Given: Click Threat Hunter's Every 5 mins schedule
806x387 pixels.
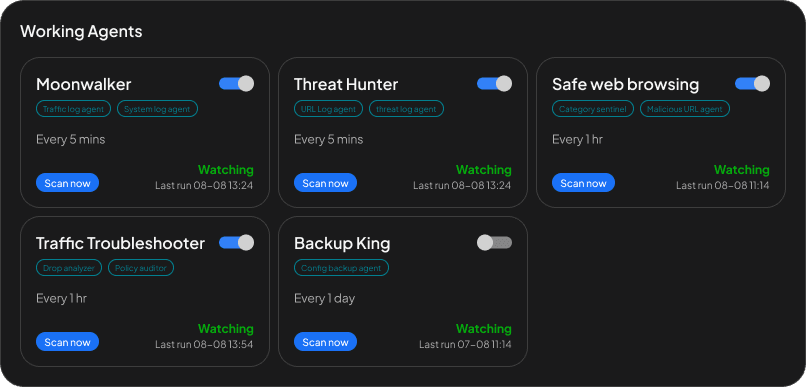Looking at the screenshot, I should (329, 139).
